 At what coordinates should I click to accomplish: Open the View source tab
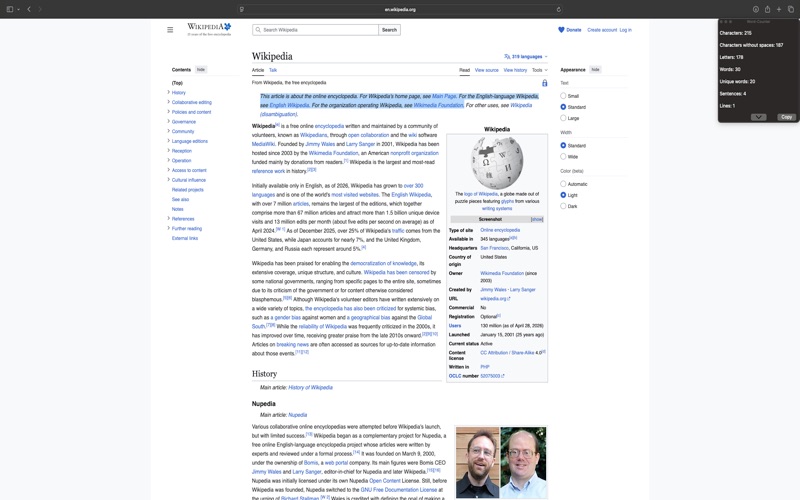(x=486, y=70)
